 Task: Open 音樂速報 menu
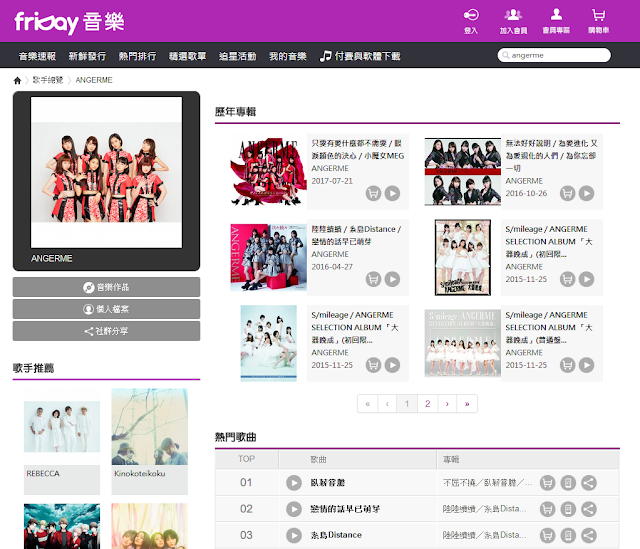37,56
